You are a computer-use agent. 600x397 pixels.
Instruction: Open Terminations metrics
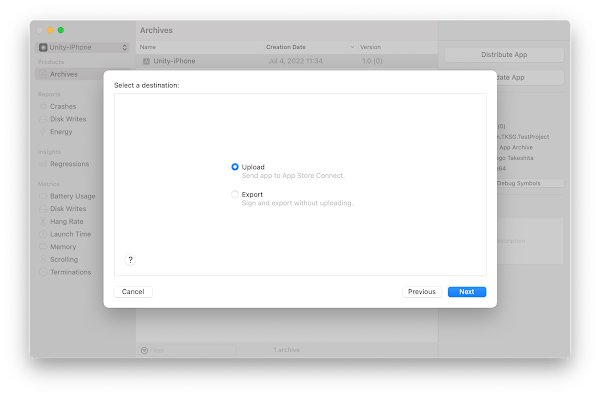(71, 272)
